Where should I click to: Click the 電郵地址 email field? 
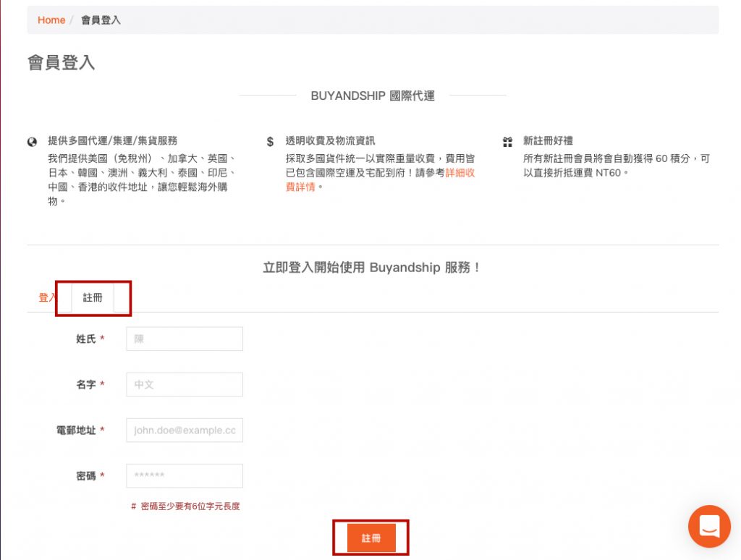[x=185, y=430]
